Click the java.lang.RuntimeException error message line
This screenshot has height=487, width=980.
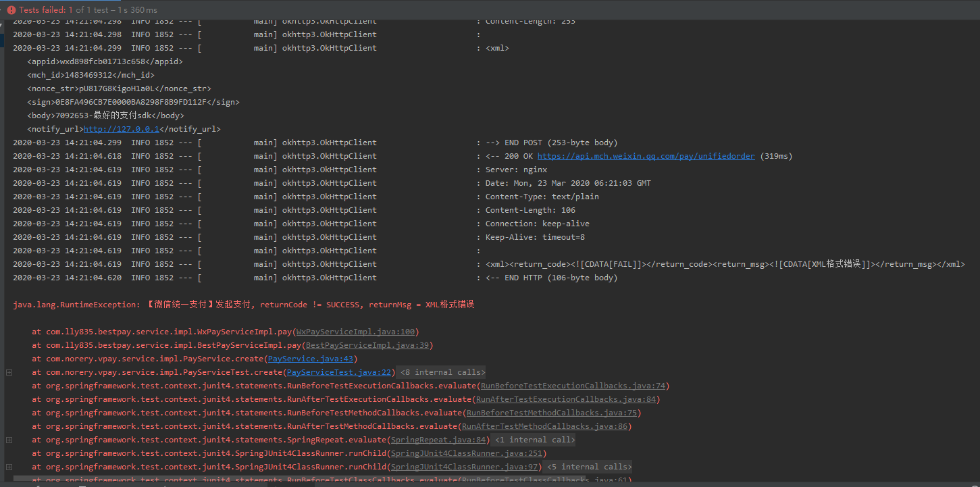click(244, 305)
